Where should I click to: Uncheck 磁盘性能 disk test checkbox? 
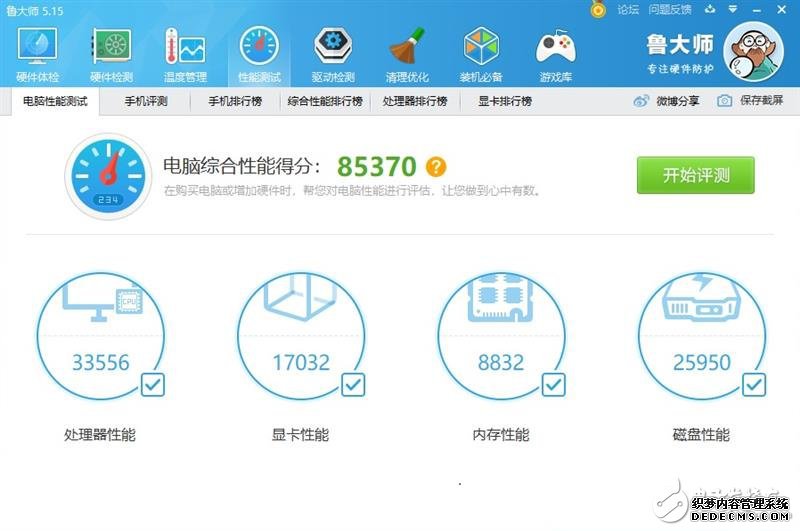pos(754,385)
